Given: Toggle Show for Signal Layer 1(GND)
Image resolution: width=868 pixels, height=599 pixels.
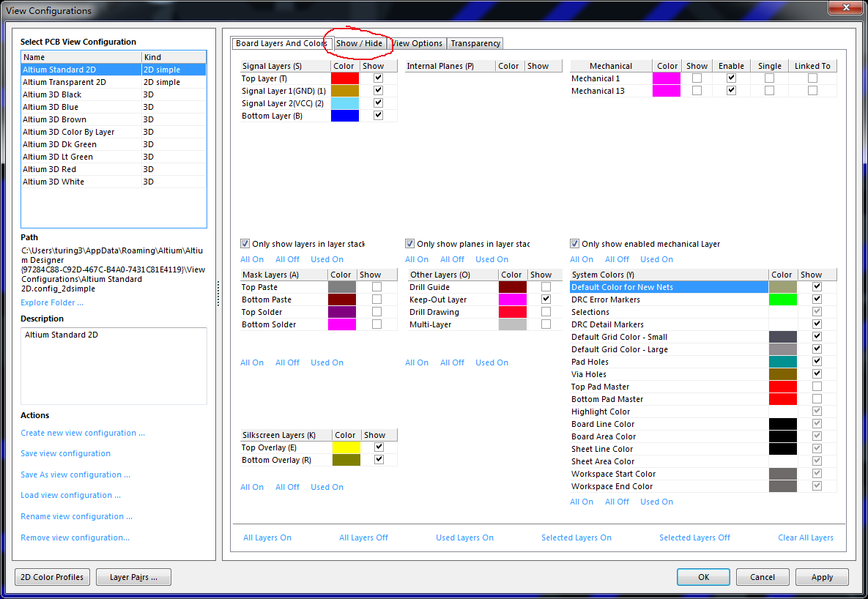Looking at the screenshot, I should tap(378, 90).
